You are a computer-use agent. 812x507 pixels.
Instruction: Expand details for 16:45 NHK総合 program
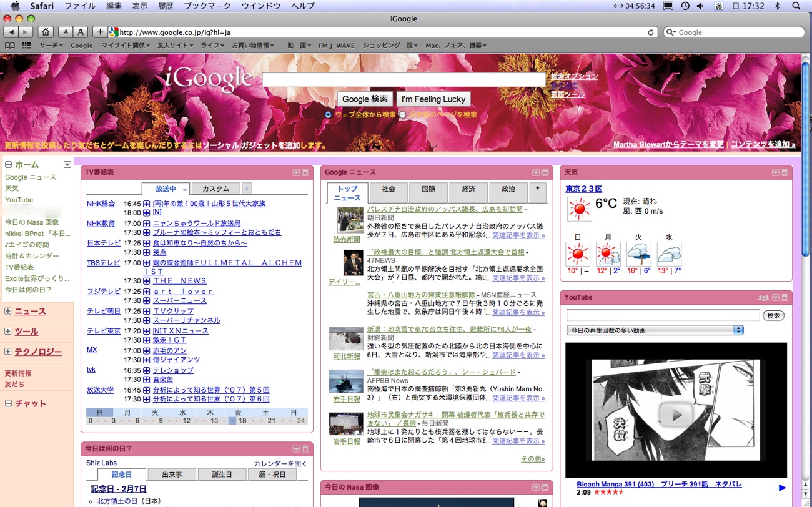pos(147,204)
